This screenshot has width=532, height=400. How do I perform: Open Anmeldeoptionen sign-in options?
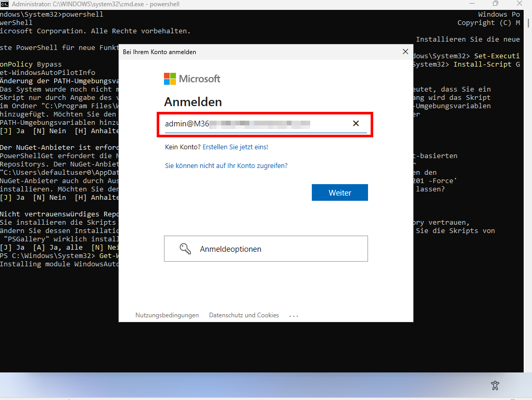[265, 249]
